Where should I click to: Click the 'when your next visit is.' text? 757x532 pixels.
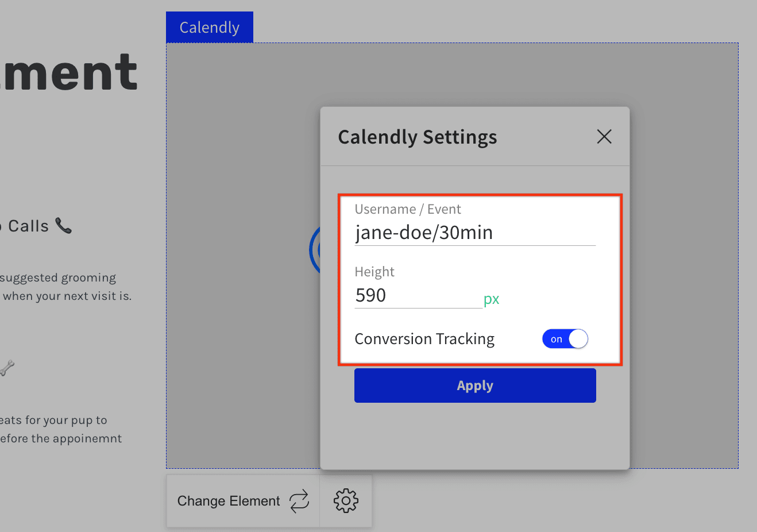(x=67, y=296)
